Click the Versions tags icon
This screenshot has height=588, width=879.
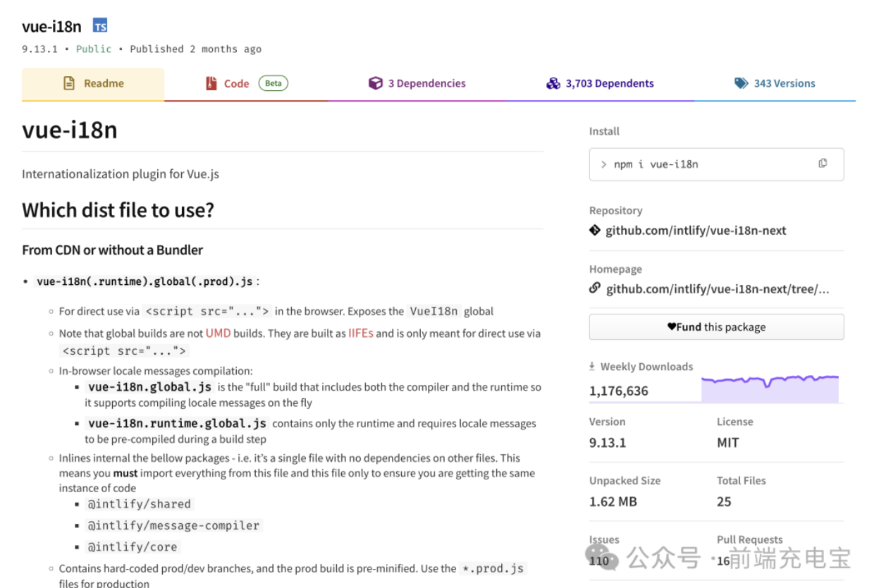pyautogui.click(x=741, y=83)
